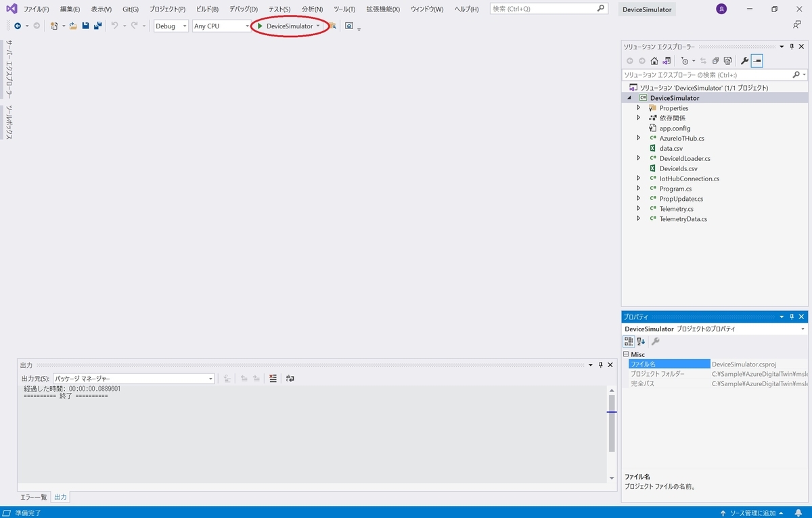Viewport: 812px width, 518px height.
Task: Collapse the Misc category in Properties panel
Action: pos(626,354)
